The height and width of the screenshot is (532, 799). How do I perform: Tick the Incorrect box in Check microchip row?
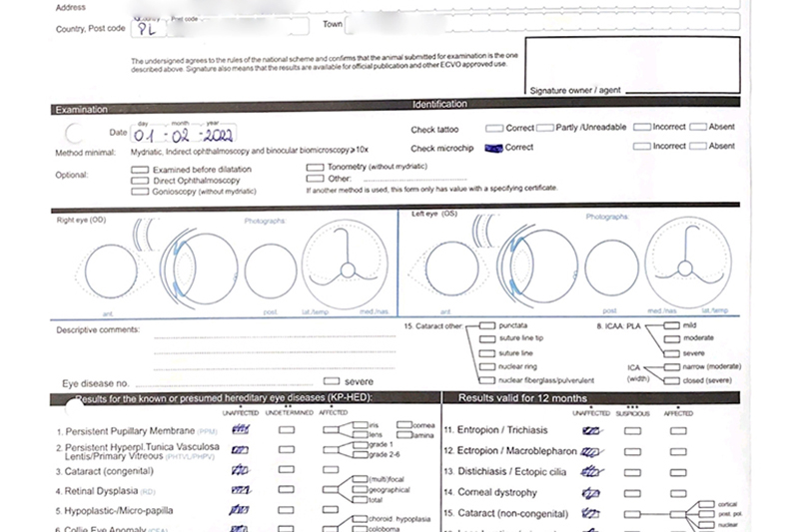(641, 146)
